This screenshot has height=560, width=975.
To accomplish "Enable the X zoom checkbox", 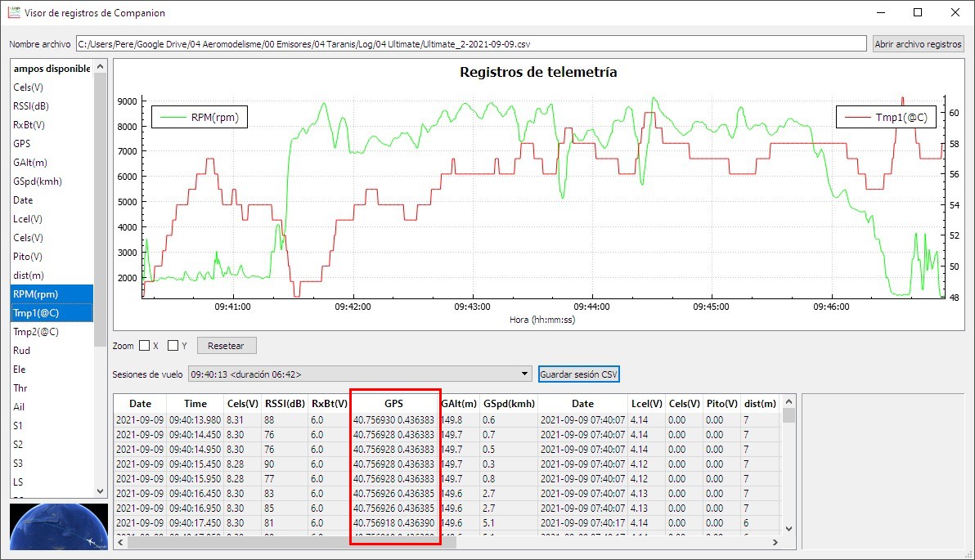I will pyautogui.click(x=145, y=346).
